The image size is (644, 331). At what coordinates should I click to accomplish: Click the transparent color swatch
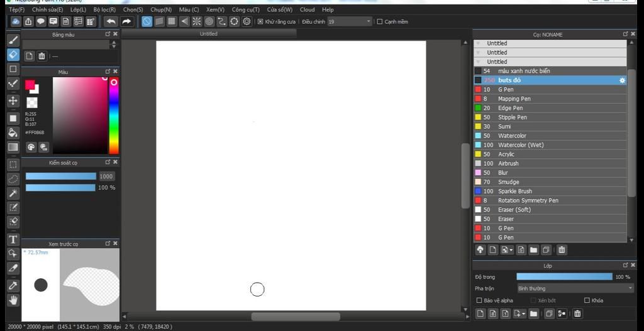[32, 102]
